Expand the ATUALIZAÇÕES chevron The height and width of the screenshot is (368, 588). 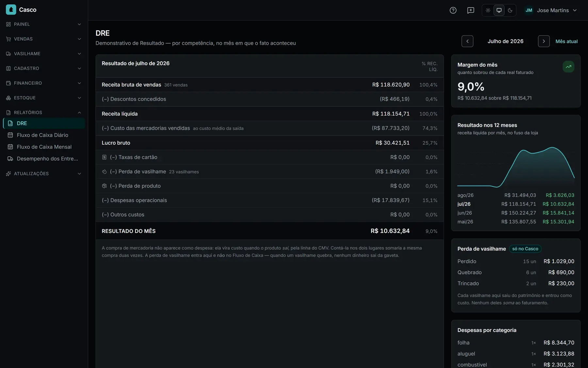(x=79, y=174)
